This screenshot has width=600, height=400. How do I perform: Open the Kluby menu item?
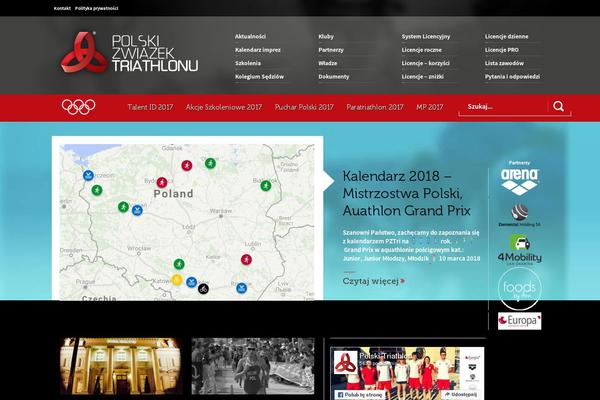tap(326, 36)
